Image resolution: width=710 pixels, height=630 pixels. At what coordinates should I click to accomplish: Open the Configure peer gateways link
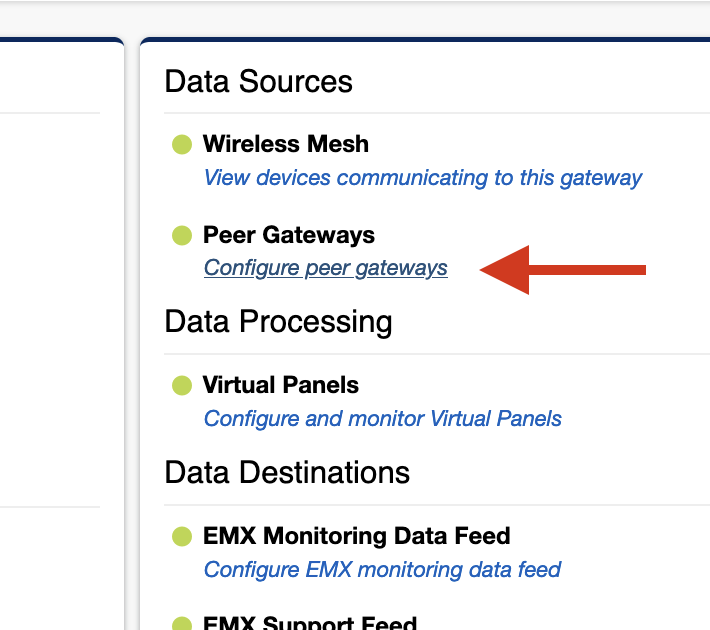[325, 268]
